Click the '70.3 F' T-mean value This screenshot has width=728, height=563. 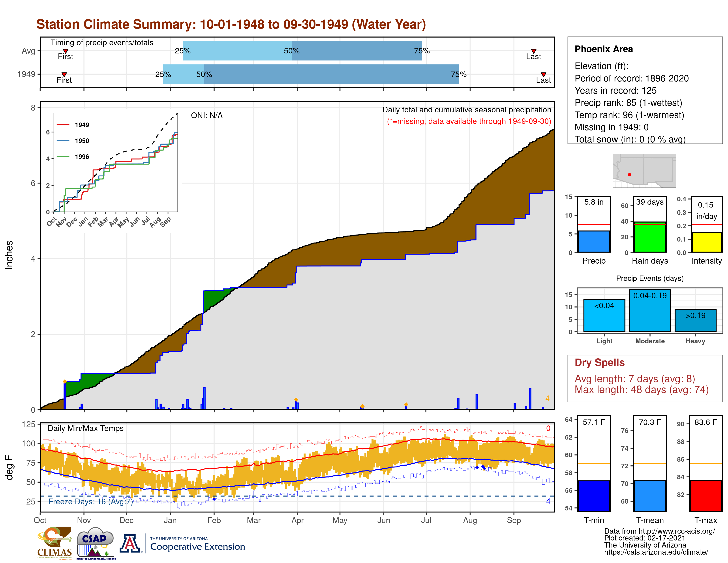click(650, 422)
